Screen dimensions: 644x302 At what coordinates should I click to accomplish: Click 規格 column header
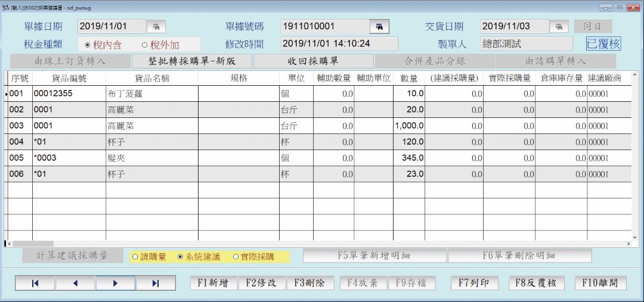tap(239, 79)
